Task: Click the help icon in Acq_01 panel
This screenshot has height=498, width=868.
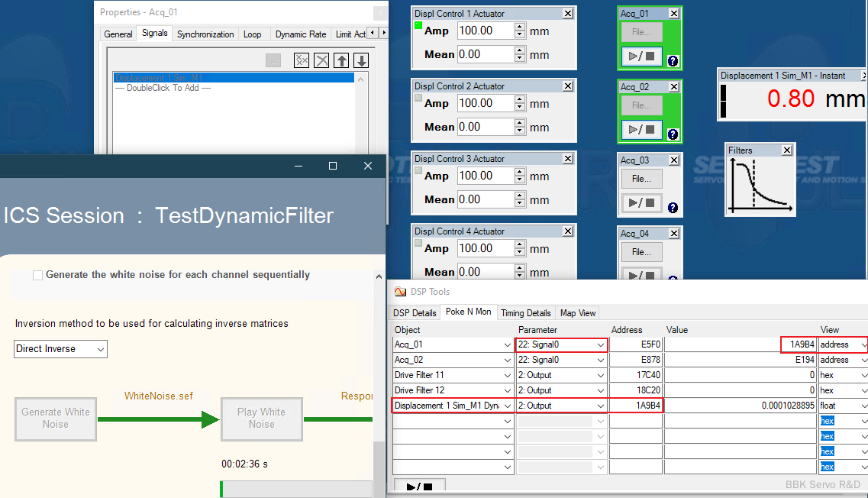Action: pos(673,61)
